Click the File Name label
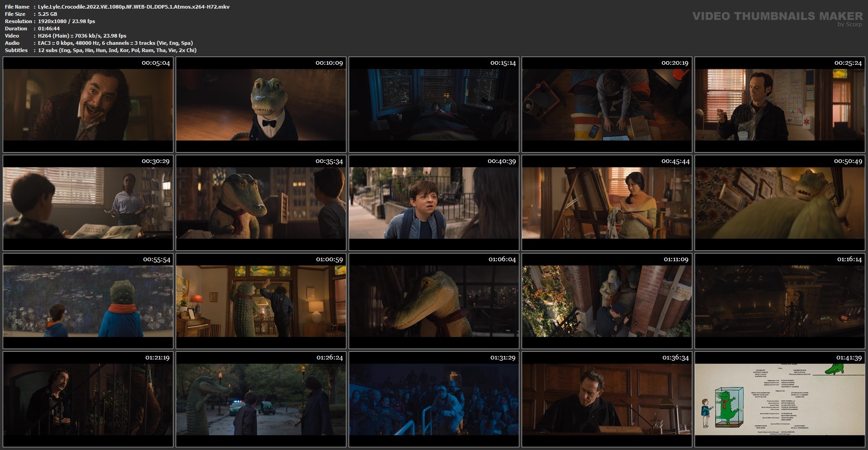The height and width of the screenshot is (450, 868). coord(17,7)
